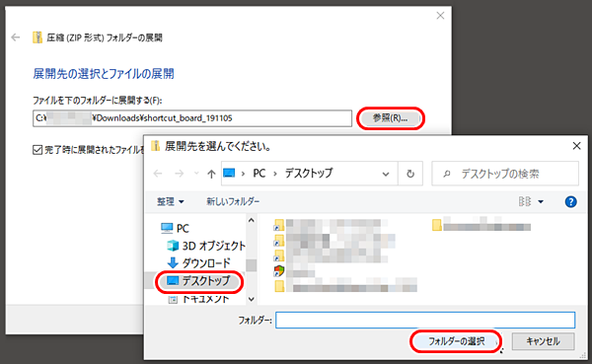
Task: Refresh the desktop folder listing
Action: 410,174
